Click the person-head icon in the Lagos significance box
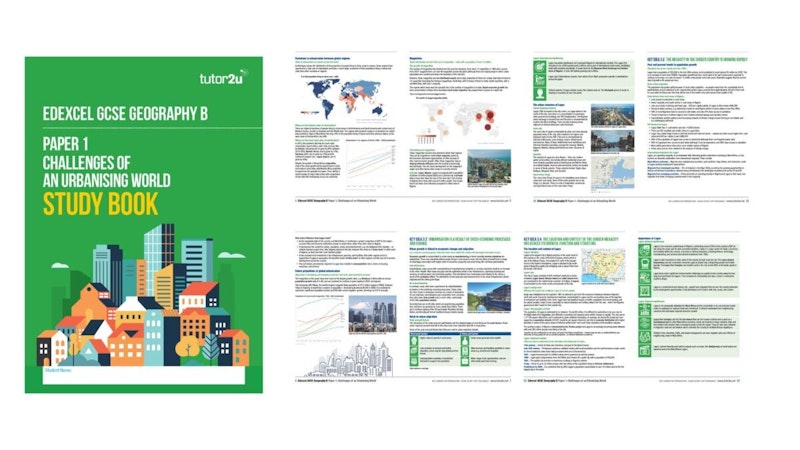The height and width of the screenshot is (450, 800). (x=540, y=93)
